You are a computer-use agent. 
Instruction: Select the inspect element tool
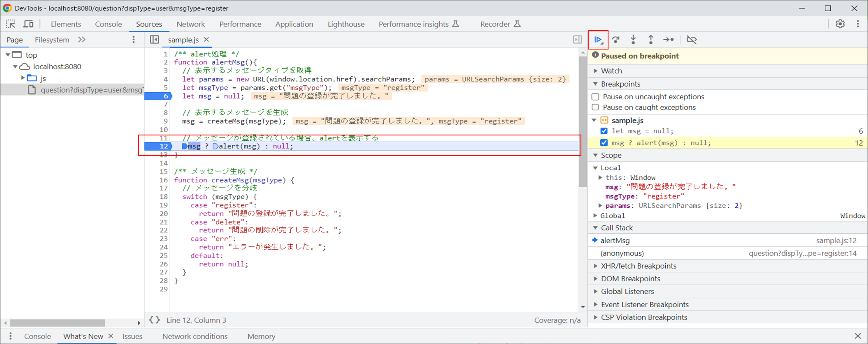[x=10, y=24]
